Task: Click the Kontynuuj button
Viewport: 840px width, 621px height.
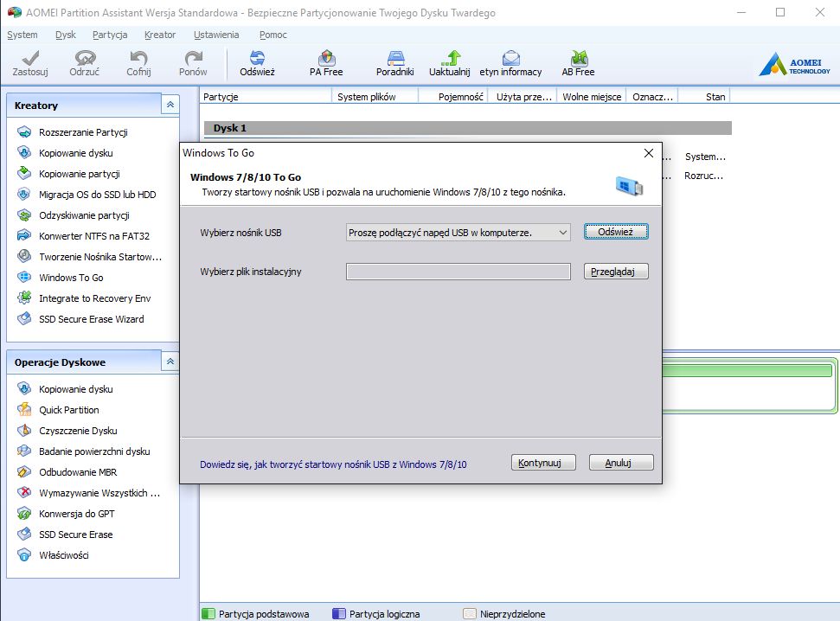Action: (x=543, y=463)
